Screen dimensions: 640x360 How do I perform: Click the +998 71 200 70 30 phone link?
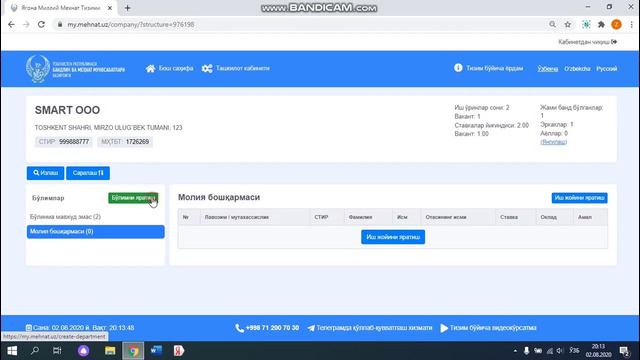pyautogui.click(x=267, y=328)
